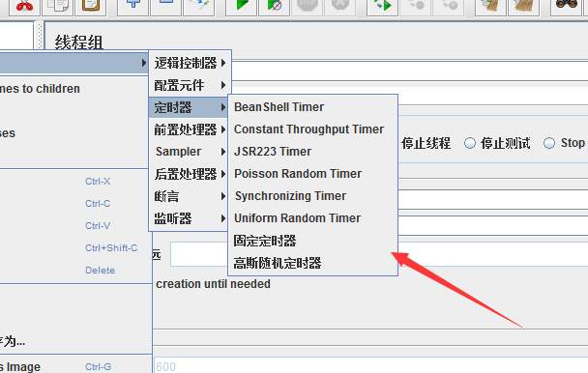This screenshot has height=373, width=588.
Task: Click the Paste clipboard icon
Action: coord(90,7)
